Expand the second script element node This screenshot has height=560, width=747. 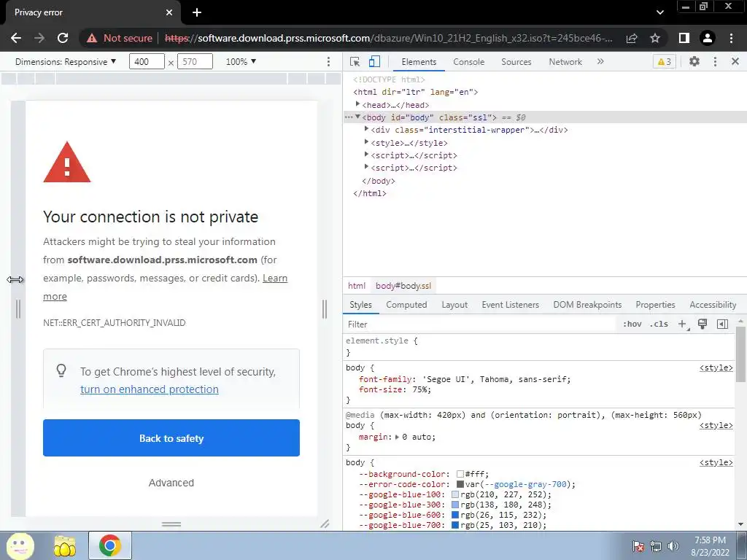pyautogui.click(x=366, y=167)
